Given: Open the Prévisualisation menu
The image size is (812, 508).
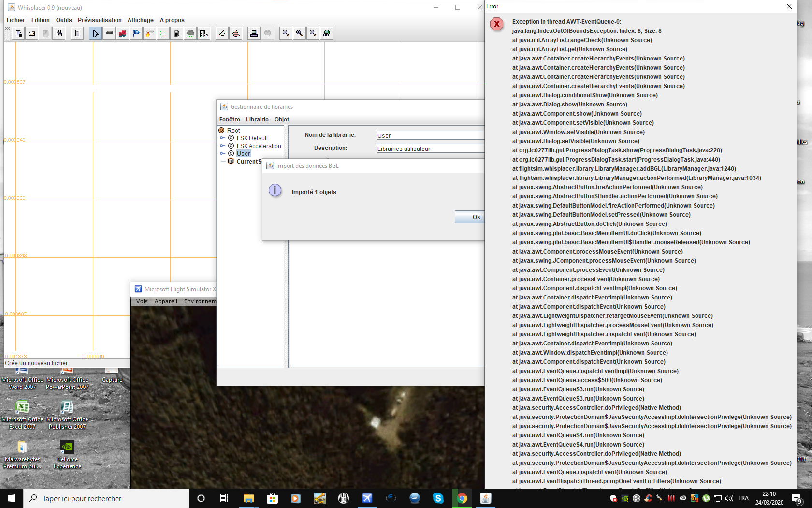Looking at the screenshot, I should point(100,20).
